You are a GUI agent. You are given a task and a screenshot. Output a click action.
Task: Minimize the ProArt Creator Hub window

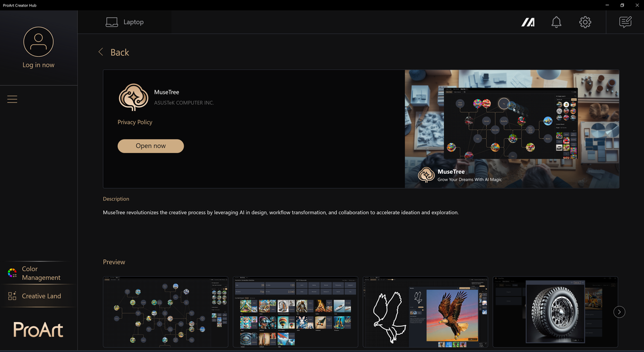(607, 5)
